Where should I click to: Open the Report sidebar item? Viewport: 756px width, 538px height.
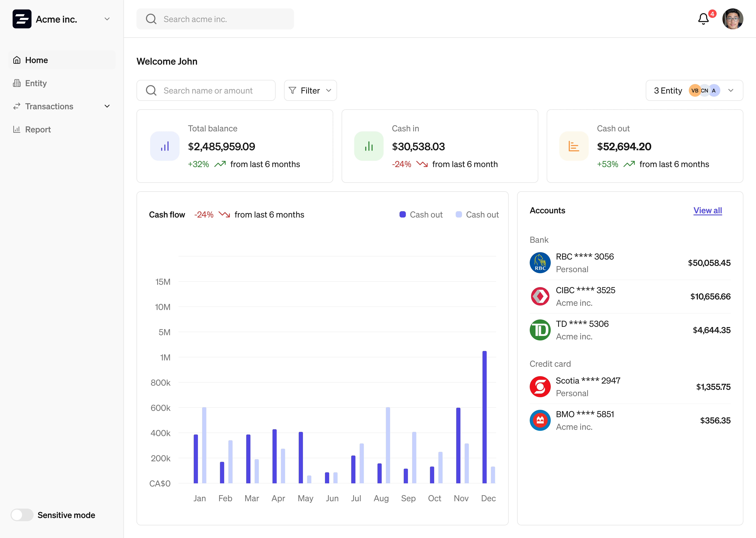[38, 130]
